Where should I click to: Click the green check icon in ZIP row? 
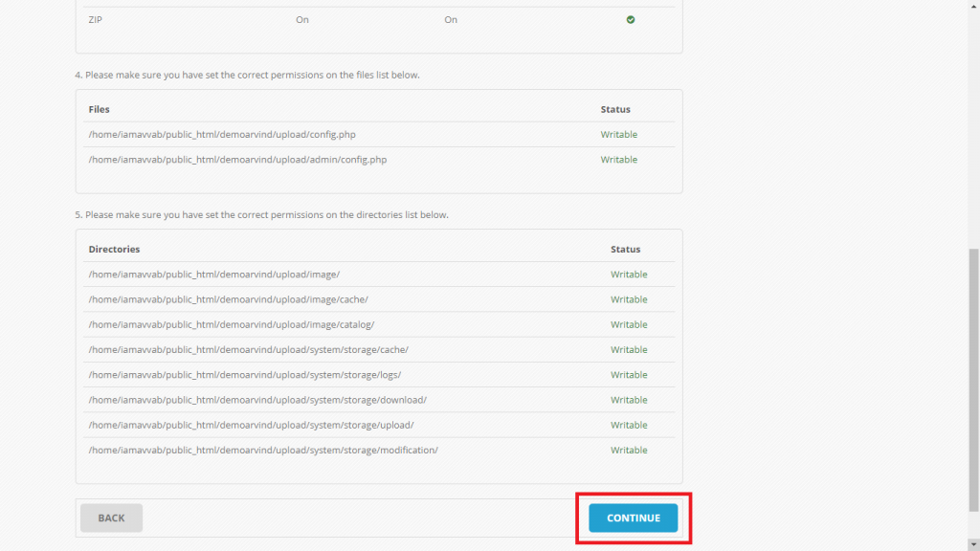[x=631, y=19]
